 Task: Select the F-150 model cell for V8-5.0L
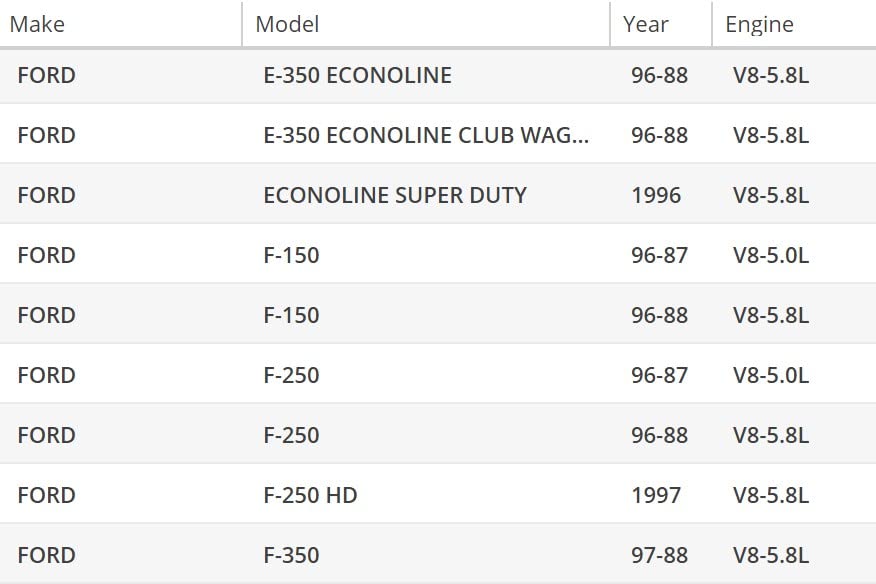292,255
